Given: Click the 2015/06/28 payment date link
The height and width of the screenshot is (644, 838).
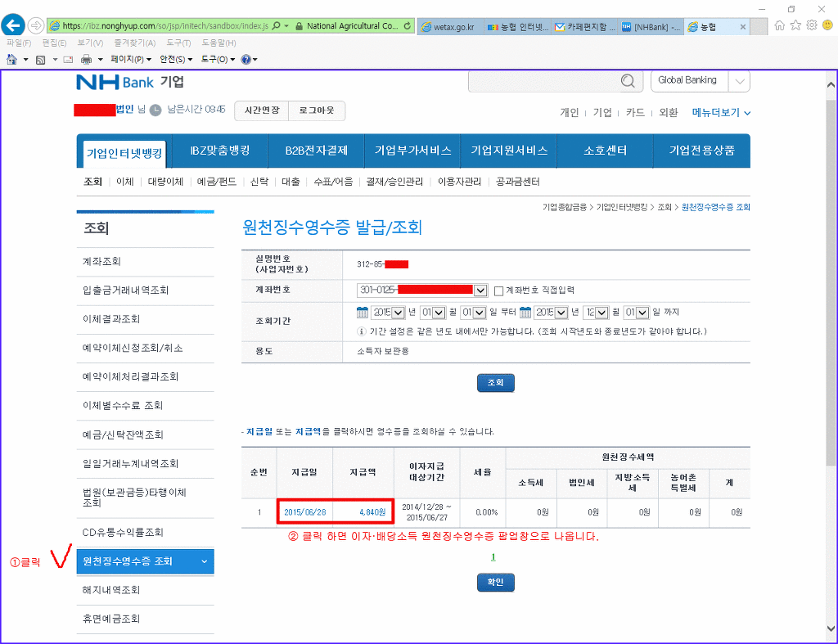Looking at the screenshot, I should pos(304,512).
